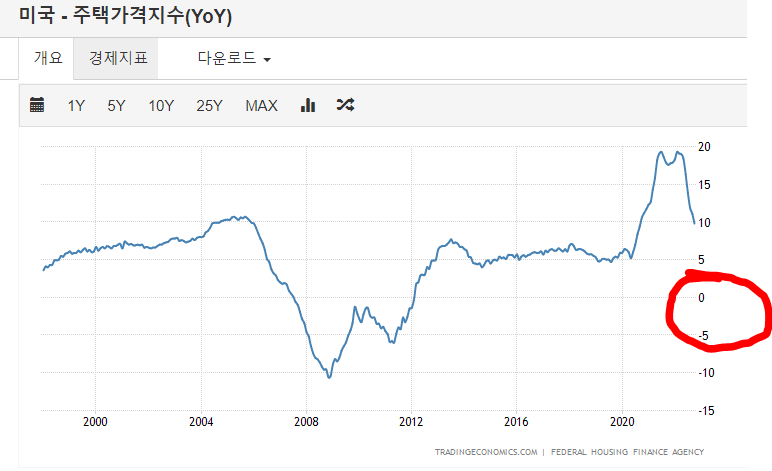Select the 10Y time range

pyautogui.click(x=161, y=106)
